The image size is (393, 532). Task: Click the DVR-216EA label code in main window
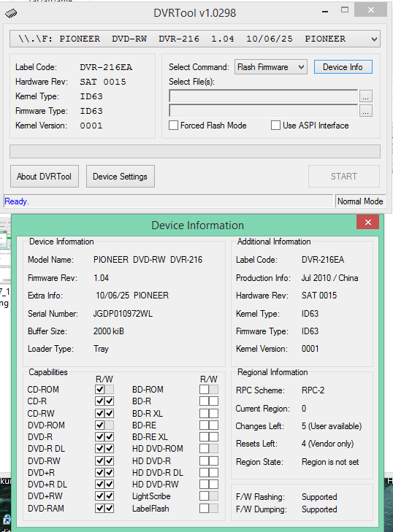tap(106, 67)
